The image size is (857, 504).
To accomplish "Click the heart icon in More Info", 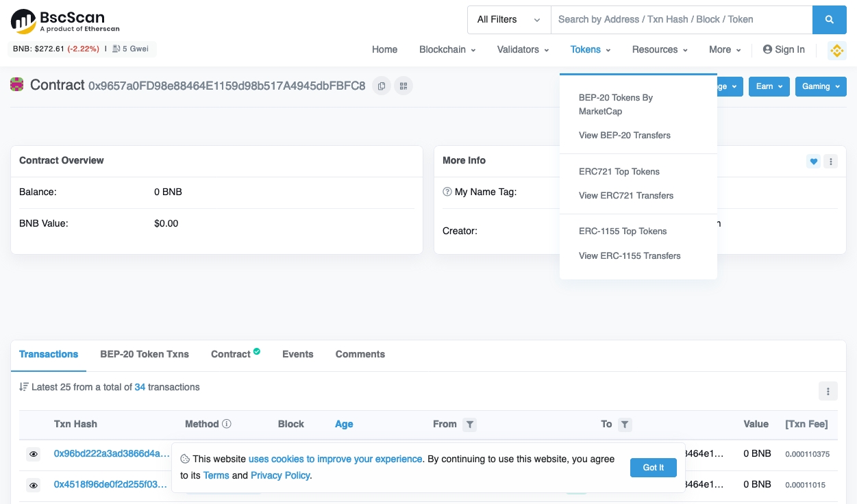I will (x=813, y=162).
